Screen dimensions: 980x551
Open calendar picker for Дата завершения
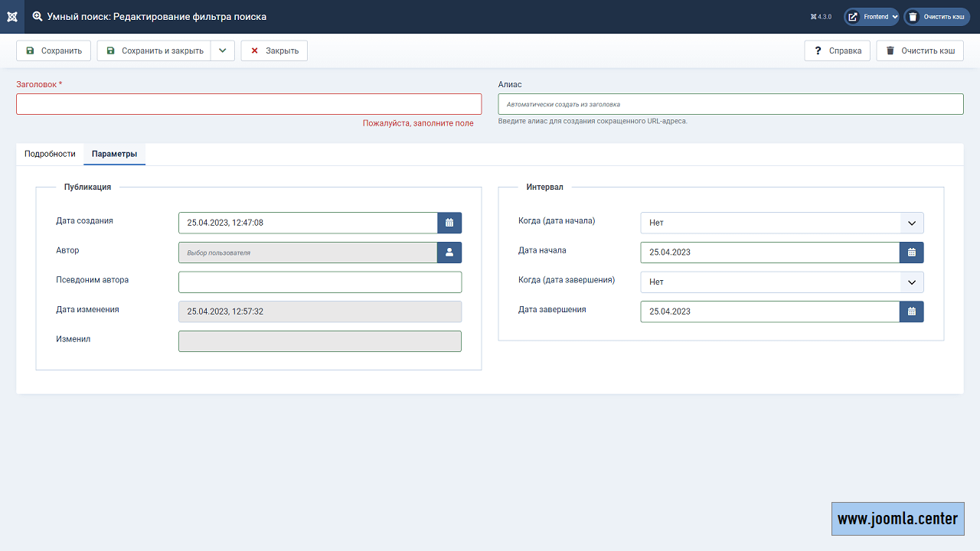(911, 311)
